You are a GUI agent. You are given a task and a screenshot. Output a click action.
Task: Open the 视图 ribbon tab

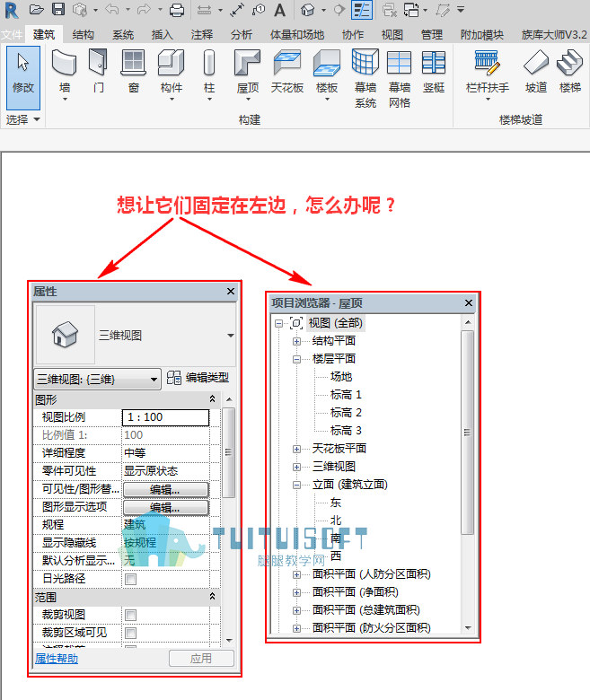click(x=392, y=34)
